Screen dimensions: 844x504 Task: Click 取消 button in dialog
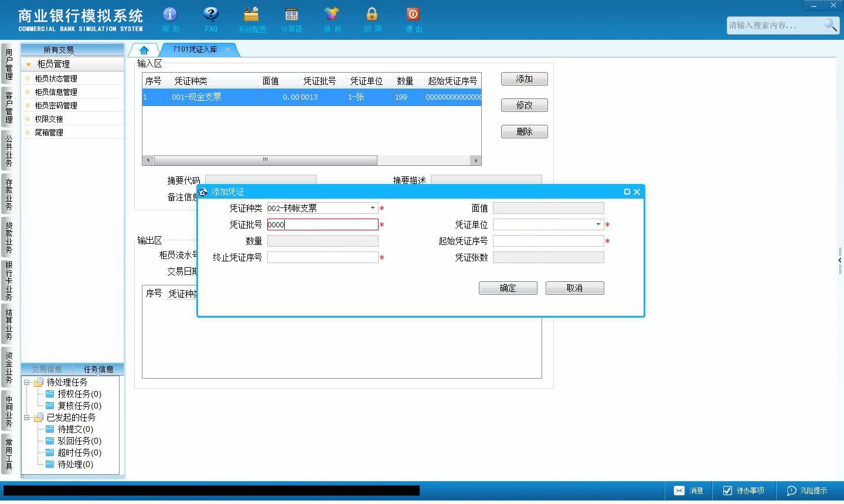[x=575, y=288]
